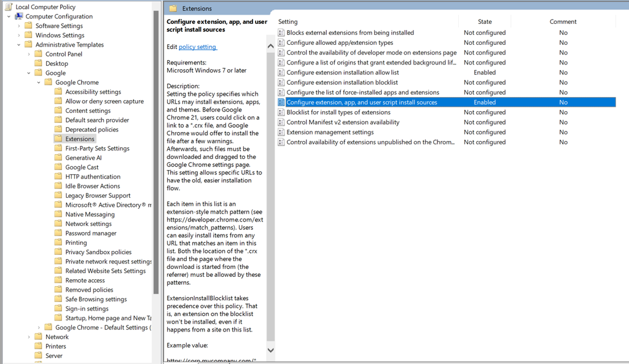Open Accessibility settings folder
This screenshot has height=364, width=629.
pyautogui.click(x=93, y=92)
